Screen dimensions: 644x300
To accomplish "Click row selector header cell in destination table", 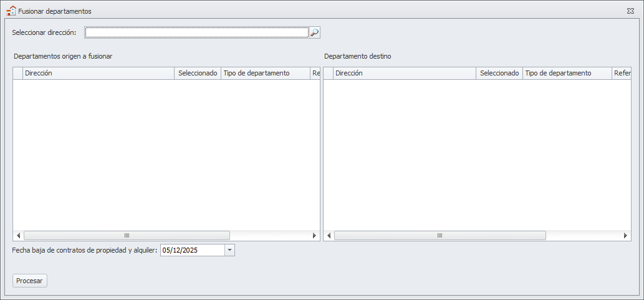I will (x=328, y=73).
